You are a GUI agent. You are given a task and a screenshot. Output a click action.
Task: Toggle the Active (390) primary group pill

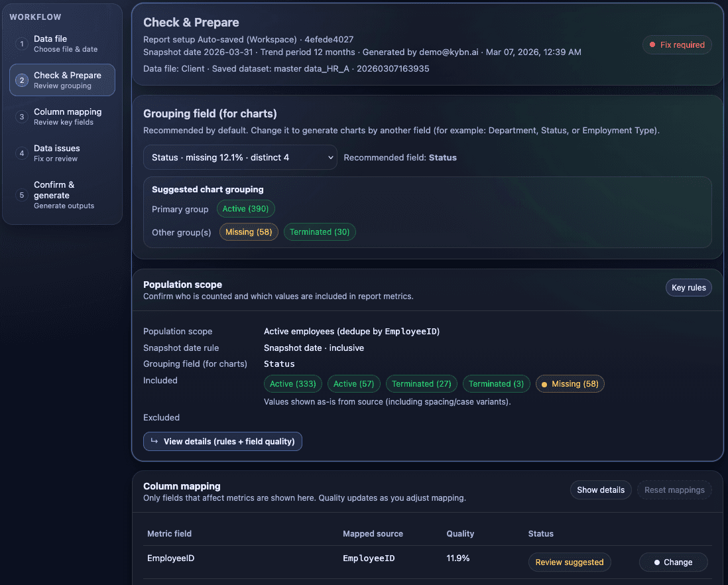tap(245, 208)
